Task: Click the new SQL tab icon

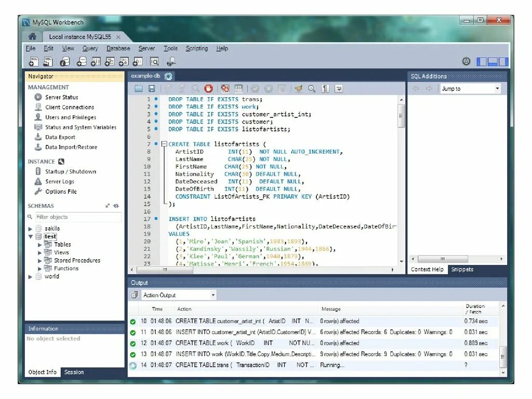Action: coord(33,61)
